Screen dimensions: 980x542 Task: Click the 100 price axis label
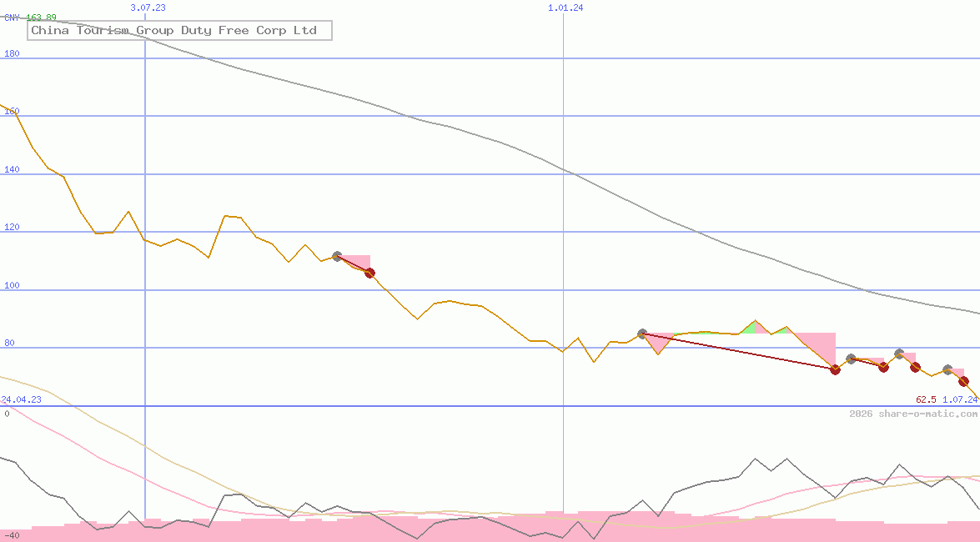(x=12, y=286)
